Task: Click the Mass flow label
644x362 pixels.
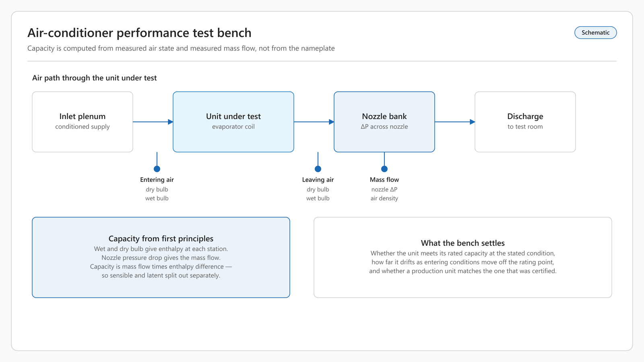Action: (384, 180)
